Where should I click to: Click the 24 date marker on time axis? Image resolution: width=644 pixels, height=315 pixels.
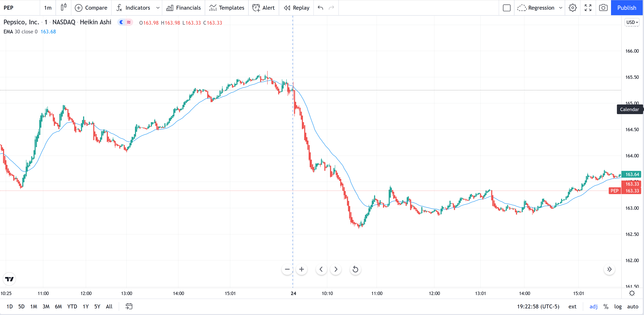click(293, 293)
